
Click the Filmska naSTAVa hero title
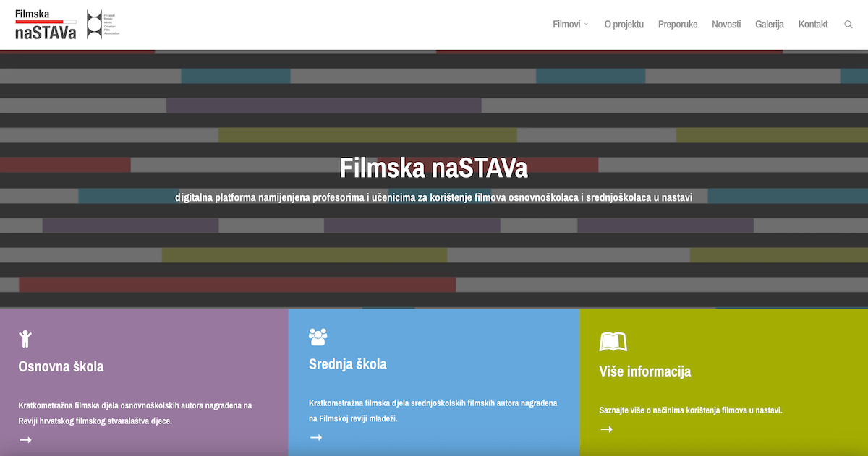434,168
